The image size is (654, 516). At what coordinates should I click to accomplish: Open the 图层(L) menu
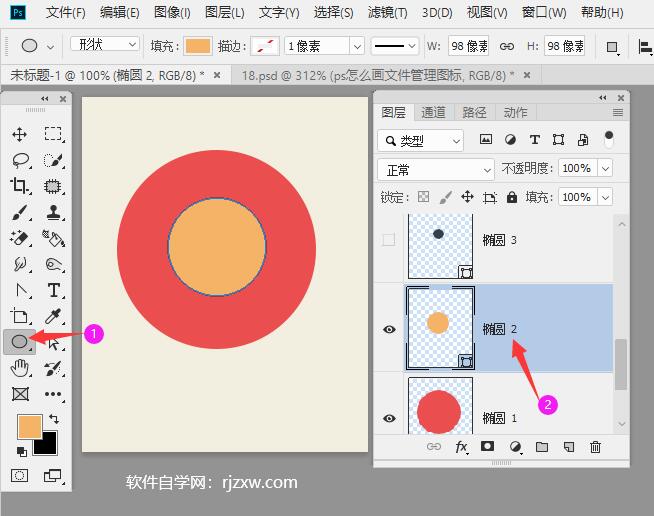[x=224, y=13]
